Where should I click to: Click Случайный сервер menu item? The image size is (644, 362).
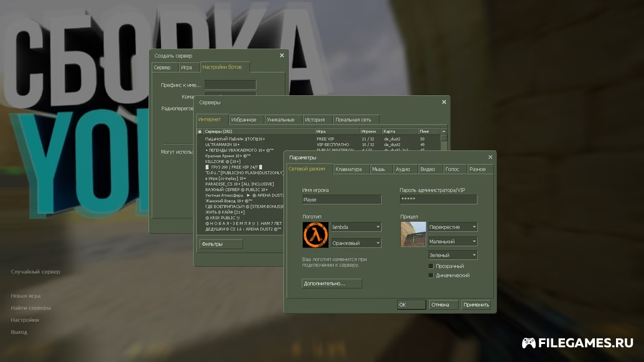35,271
